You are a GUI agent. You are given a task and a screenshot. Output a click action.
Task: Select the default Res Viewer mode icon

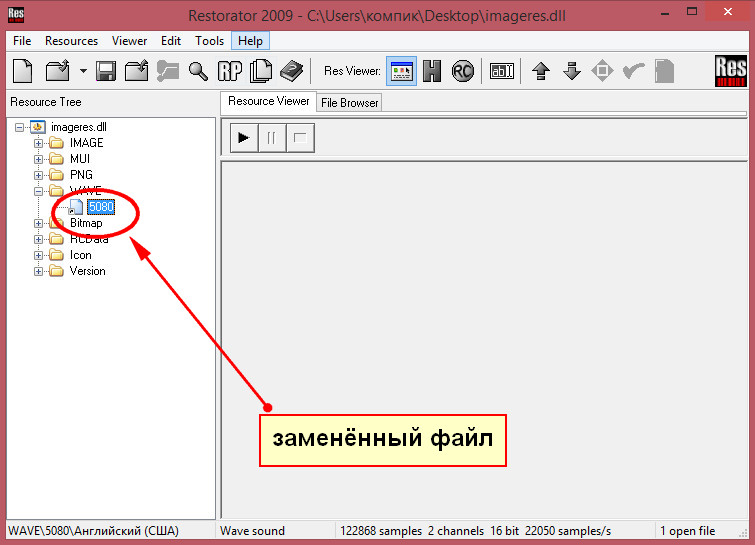[401, 71]
